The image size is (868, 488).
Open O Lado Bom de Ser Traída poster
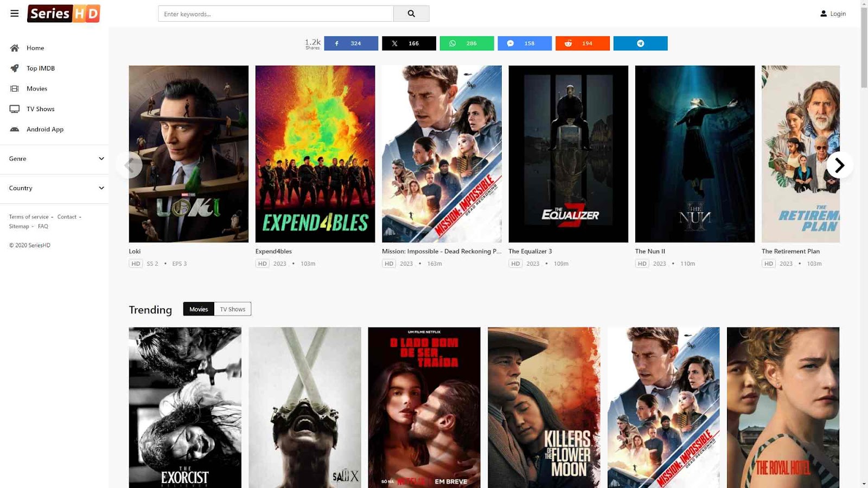pos(424,407)
